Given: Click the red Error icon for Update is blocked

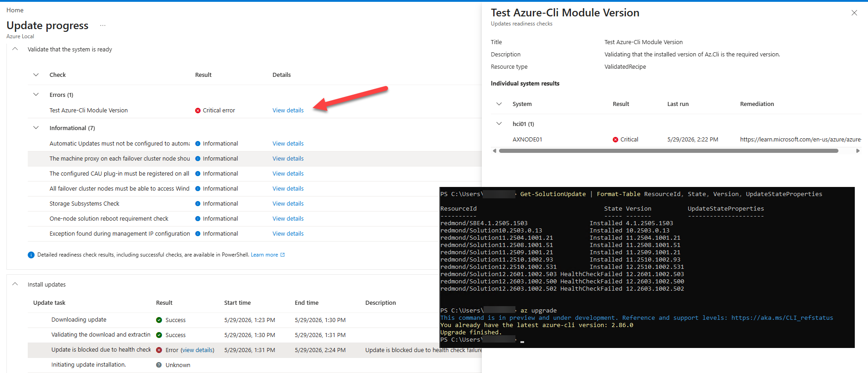Looking at the screenshot, I should 159,350.
